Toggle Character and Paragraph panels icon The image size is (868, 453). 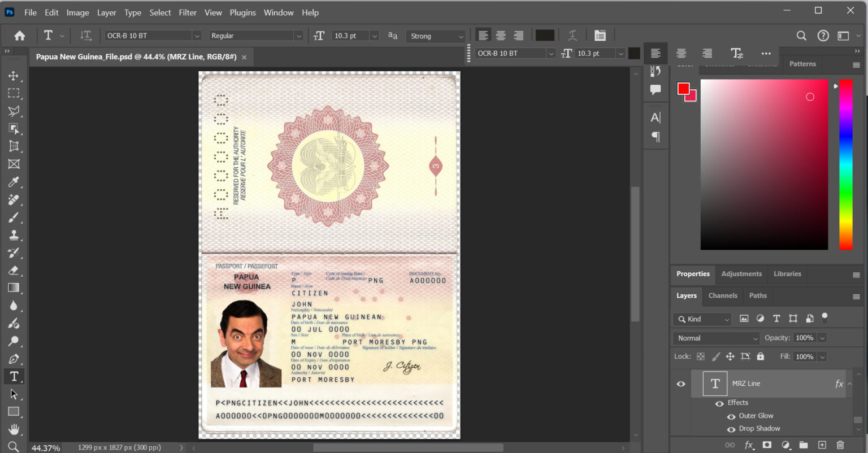tap(600, 36)
